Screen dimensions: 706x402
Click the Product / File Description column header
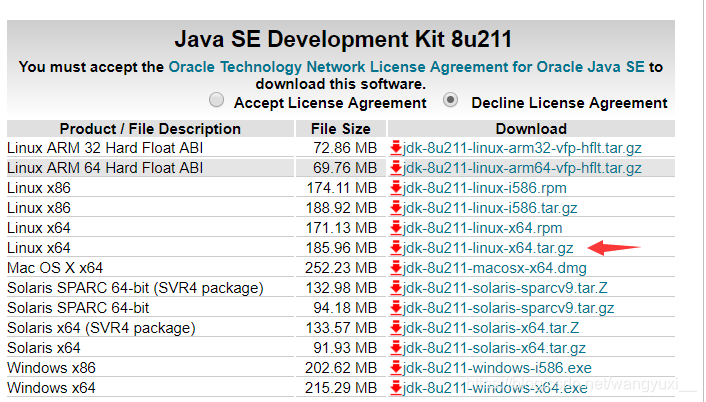click(150, 129)
